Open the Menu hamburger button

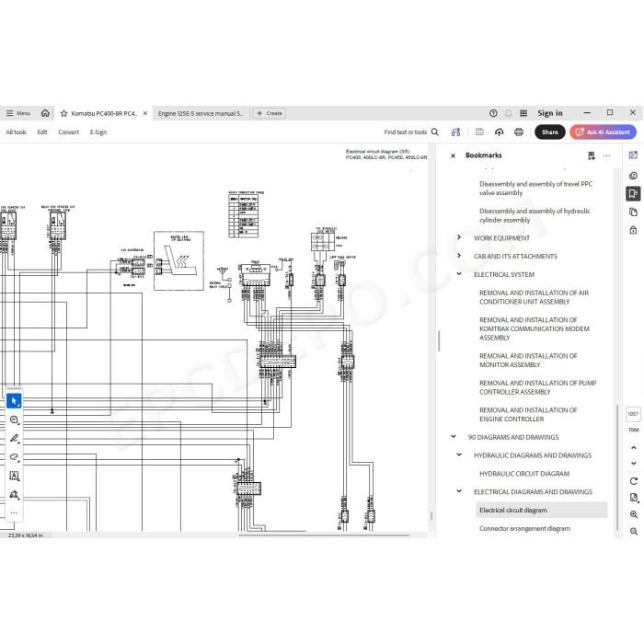point(18,113)
